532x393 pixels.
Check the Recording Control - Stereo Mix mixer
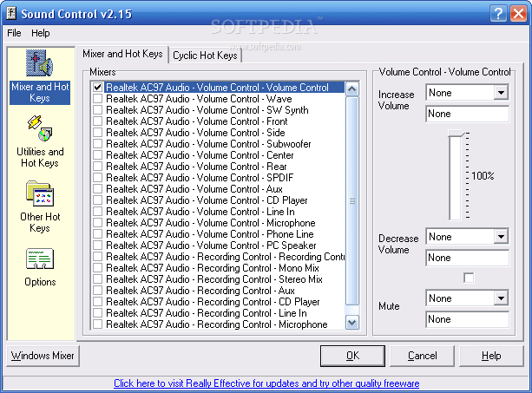[x=98, y=279]
